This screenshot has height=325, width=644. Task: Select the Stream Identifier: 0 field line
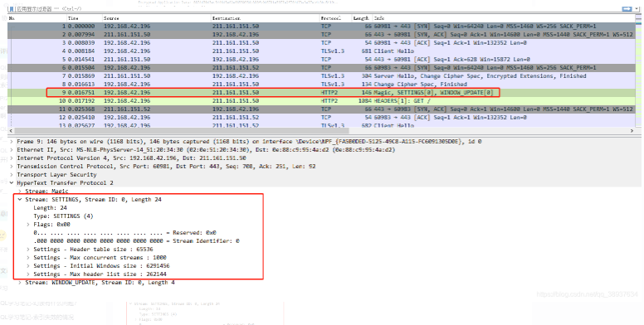click(136, 241)
